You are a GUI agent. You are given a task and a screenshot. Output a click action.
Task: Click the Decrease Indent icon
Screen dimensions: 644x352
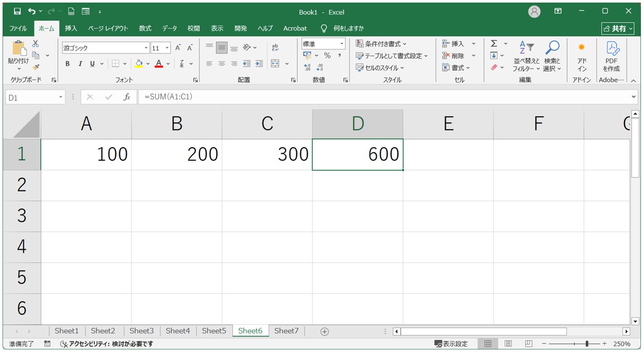tap(247, 64)
